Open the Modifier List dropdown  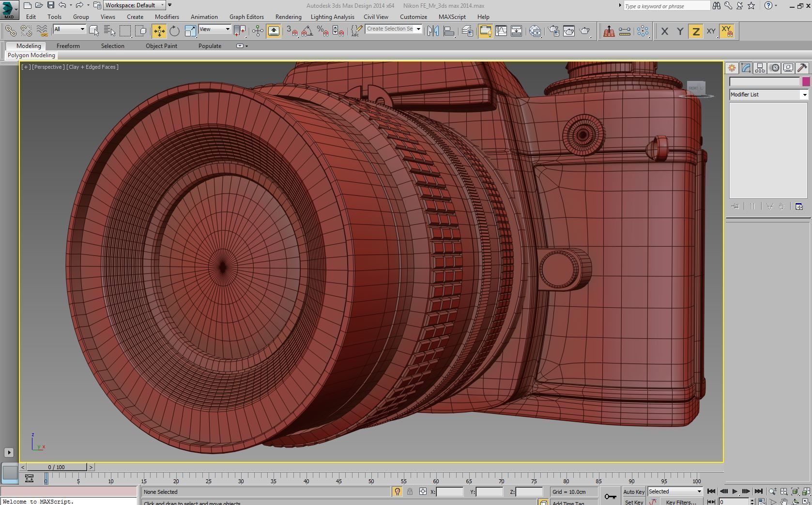[x=769, y=95]
